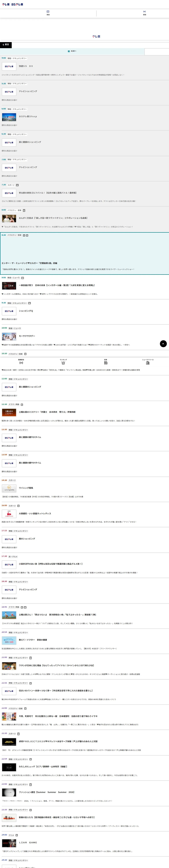This screenshot has height=868, width=169.
Task: Open 一柳良雄が問う 日本の未来 thumbnail
Action: 9,286
